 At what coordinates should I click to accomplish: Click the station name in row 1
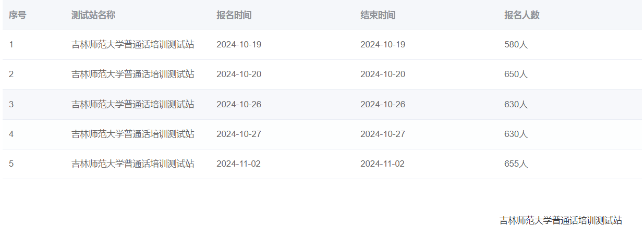132,45
